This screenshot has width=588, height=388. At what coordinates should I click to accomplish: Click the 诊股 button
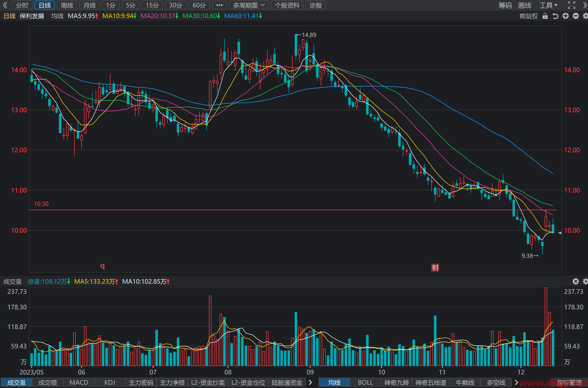[316, 5]
